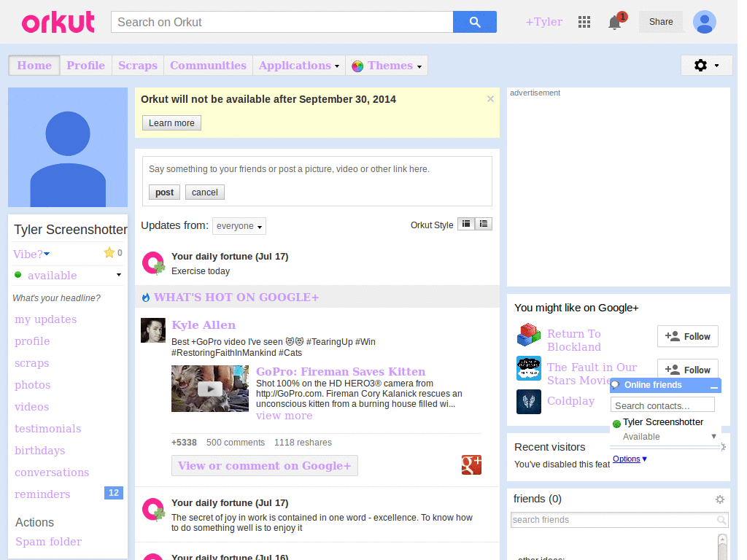Open the Updates from everyone dropdown
Screen dimensions: 747x560
[239, 226]
